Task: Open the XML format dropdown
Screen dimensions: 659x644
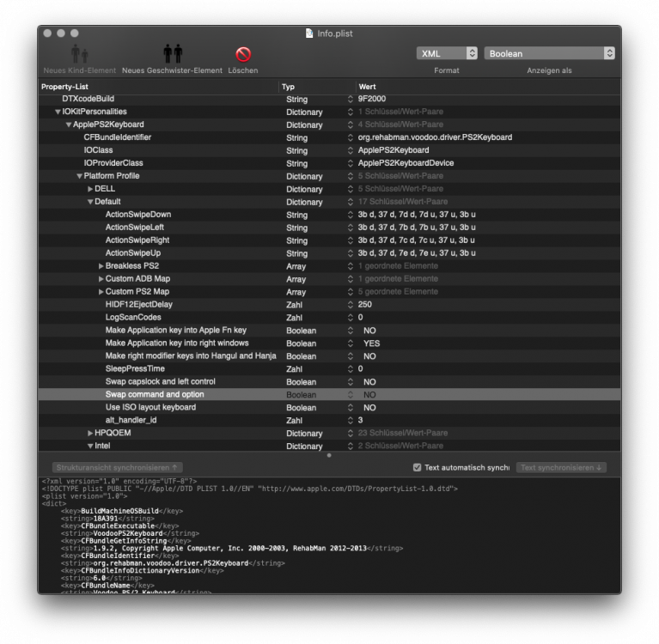Action: coord(447,53)
